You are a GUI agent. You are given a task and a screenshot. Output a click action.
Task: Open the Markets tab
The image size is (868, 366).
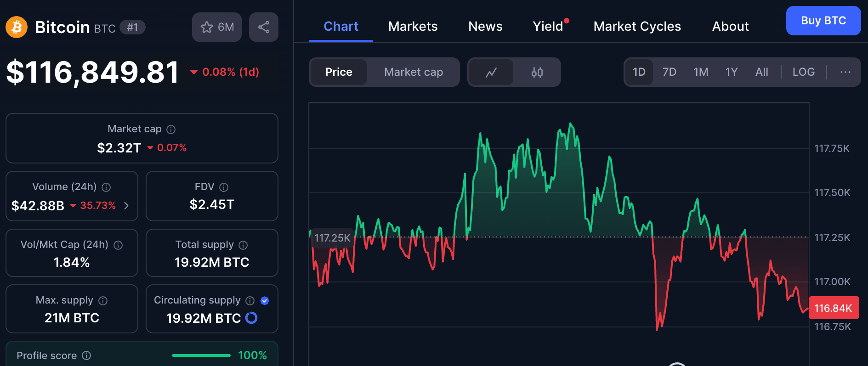click(413, 26)
